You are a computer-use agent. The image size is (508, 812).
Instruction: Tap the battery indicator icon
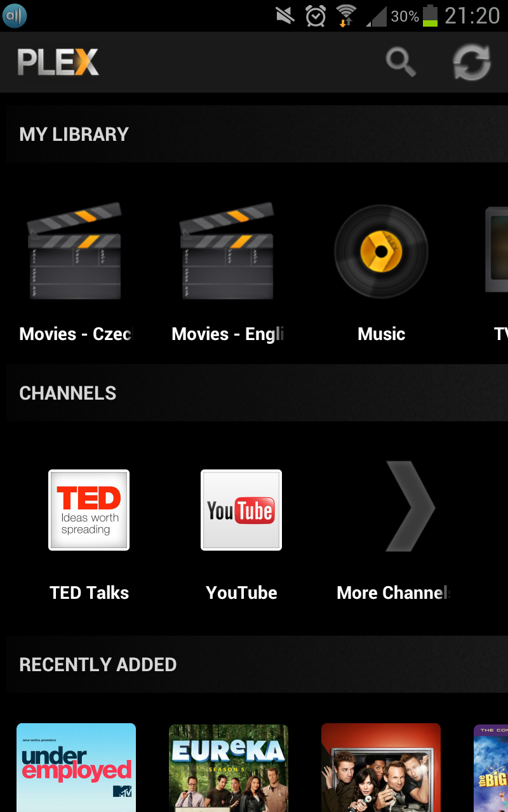[430, 15]
